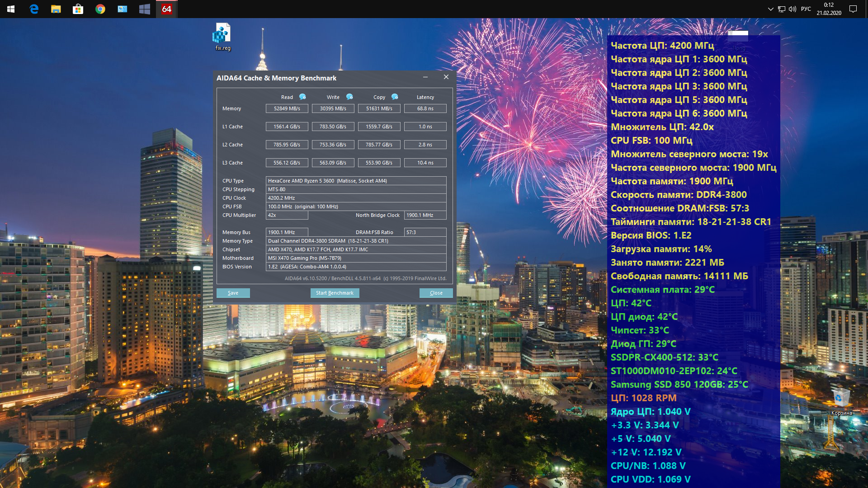868x488 pixels.
Task: Click the Write benchmark info icon
Action: 349,97
